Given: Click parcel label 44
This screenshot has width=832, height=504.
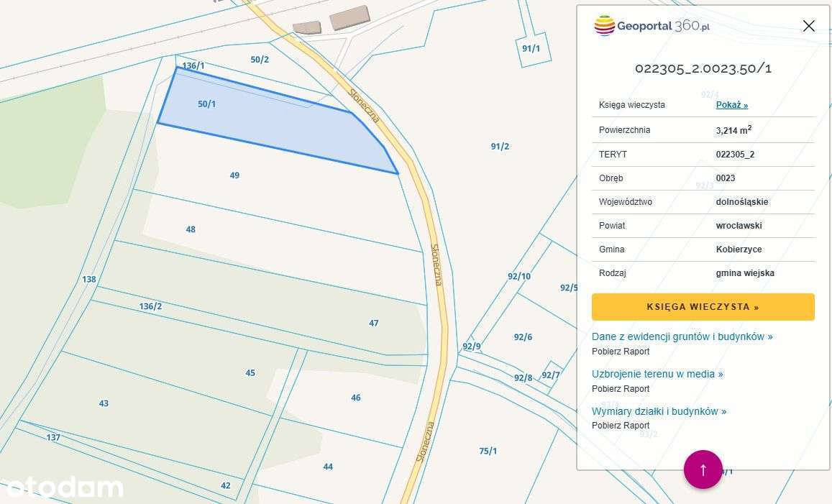Looking at the screenshot, I should click(328, 467).
